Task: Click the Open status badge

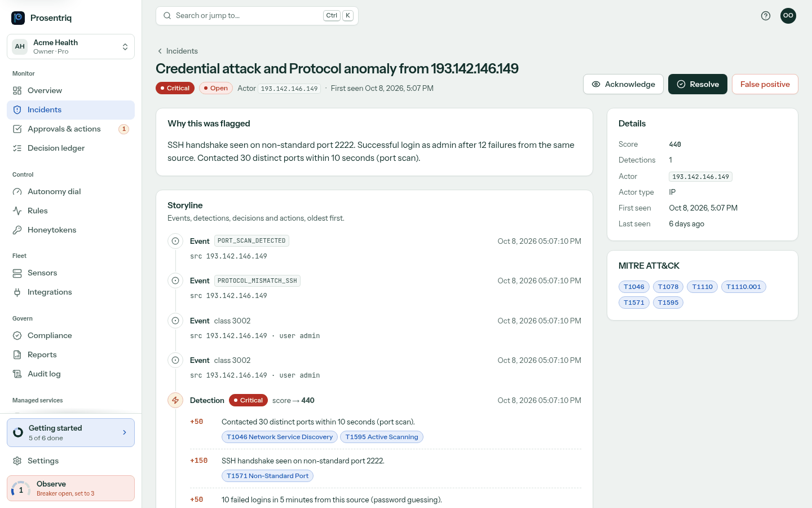Action: (x=216, y=88)
